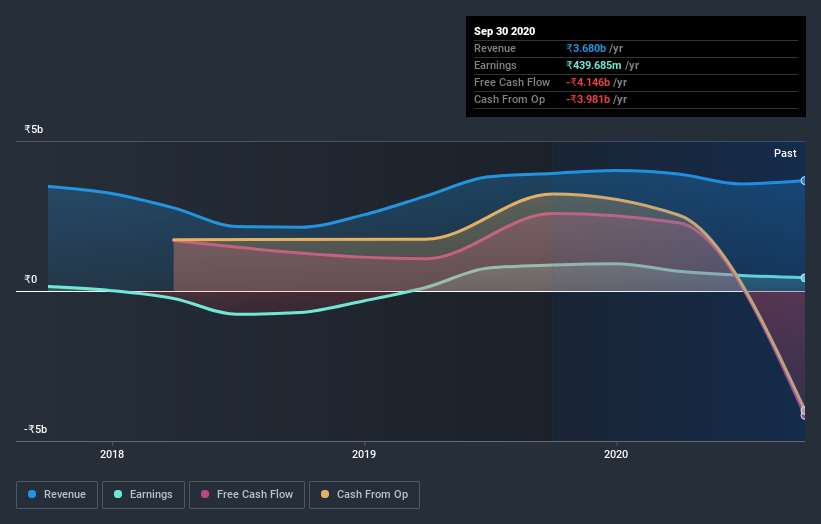Click the ₹0 y-axis label
The height and width of the screenshot is (524, 821).
click(x=31, y=280)
